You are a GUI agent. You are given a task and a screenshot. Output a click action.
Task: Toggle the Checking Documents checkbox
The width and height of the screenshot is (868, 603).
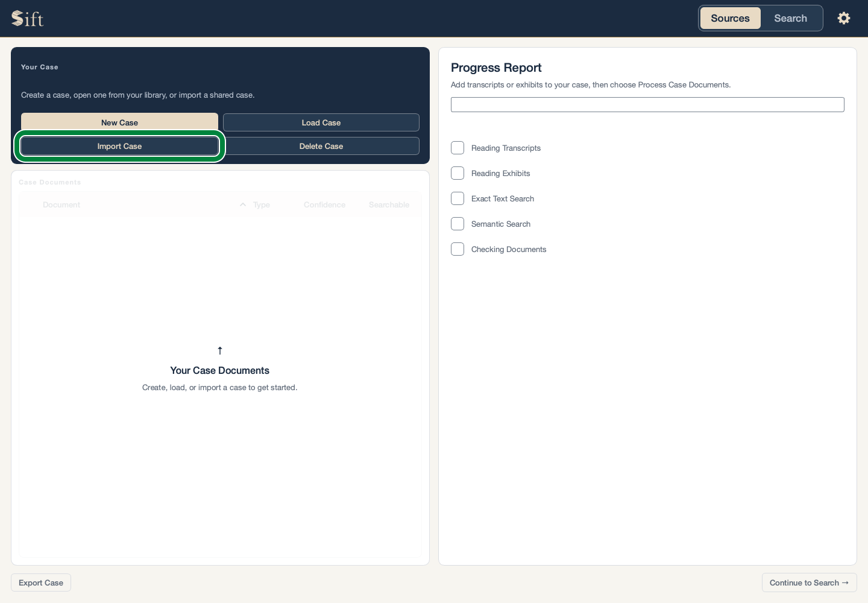click(458, 249)
